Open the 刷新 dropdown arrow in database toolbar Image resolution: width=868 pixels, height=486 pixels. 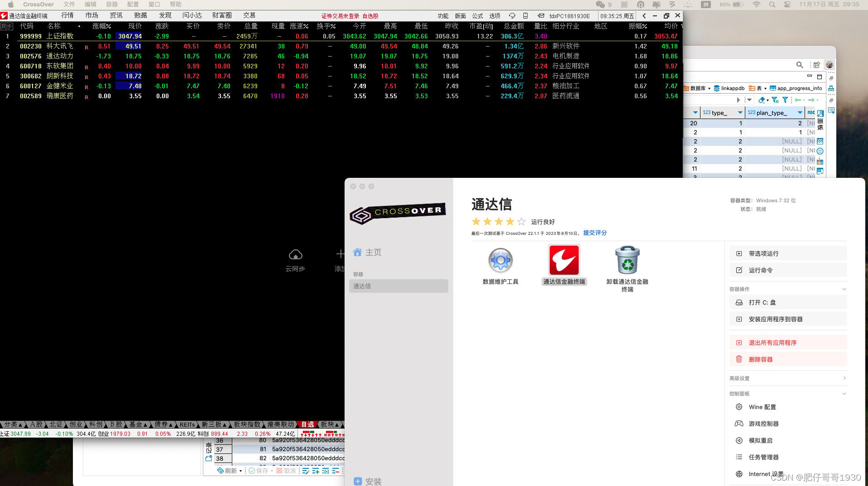click(240, 471)
